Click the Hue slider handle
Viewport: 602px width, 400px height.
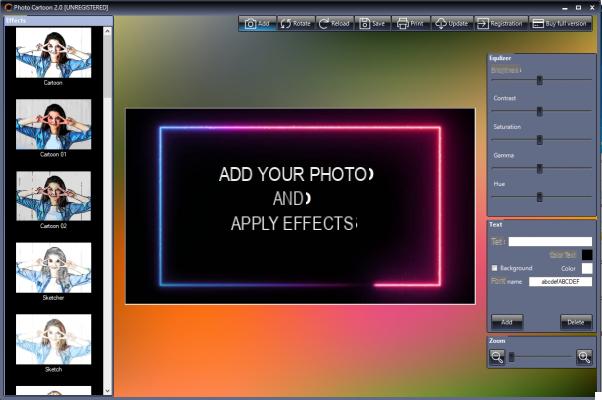[539, 197]
